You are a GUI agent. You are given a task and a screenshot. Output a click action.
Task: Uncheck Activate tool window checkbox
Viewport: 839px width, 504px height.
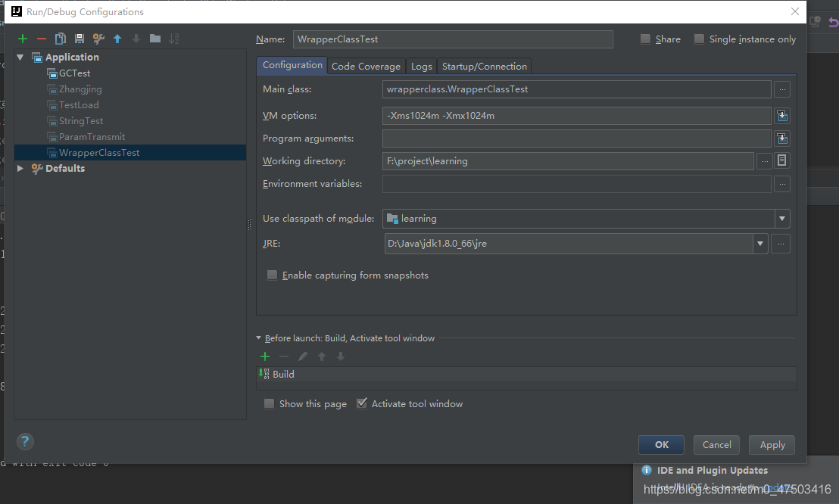tap(362, 403)
